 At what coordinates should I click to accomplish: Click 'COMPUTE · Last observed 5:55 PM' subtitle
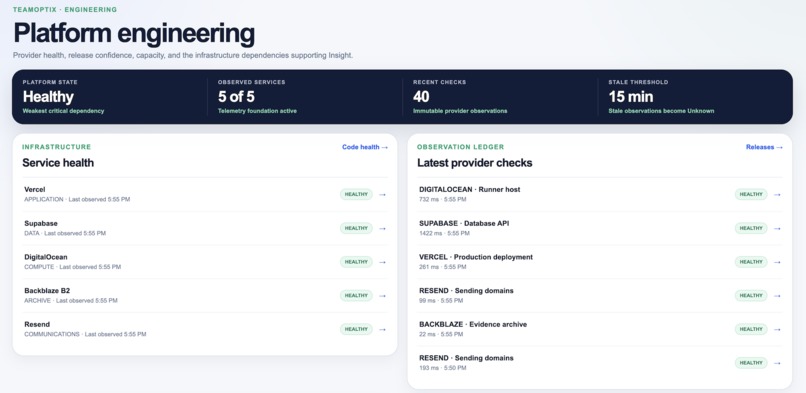[x=72, y=267]
